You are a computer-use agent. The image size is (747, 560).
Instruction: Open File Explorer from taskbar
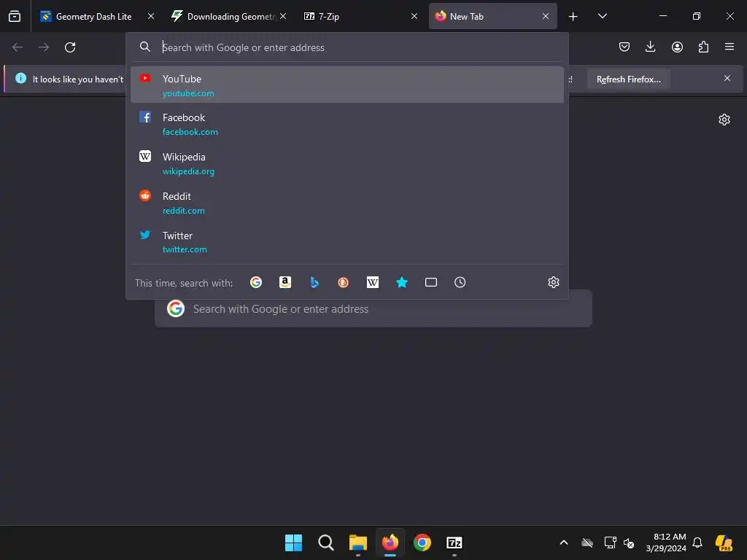click(357, 542)
